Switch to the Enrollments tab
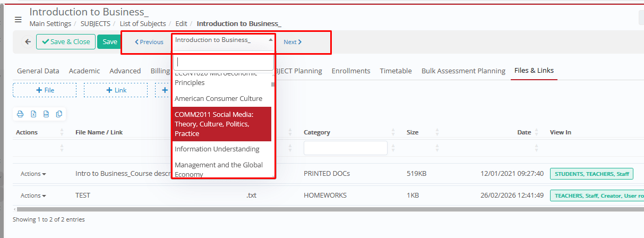 pos(350,71)
